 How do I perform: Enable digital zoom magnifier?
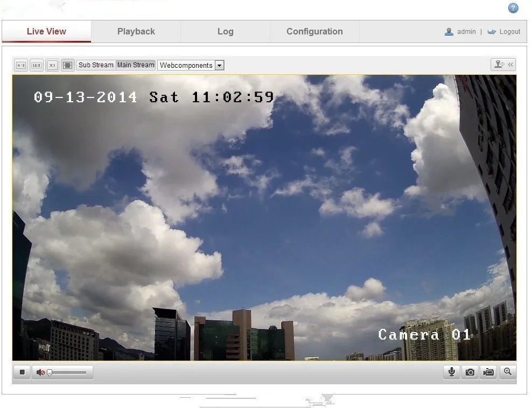pos(507,372)
